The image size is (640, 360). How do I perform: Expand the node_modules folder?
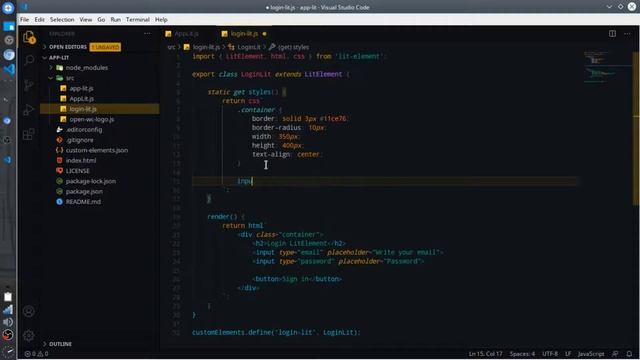(87, 68)
